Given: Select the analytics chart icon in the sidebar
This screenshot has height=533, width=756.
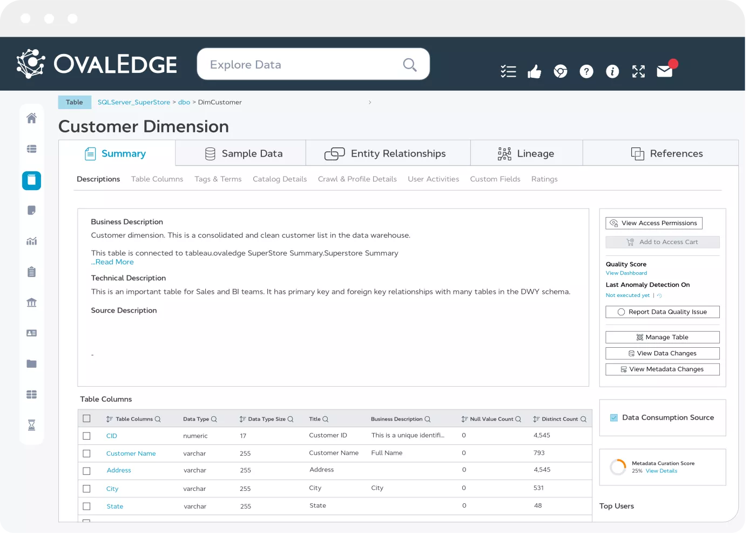Looking at the screenshot, I should point(31,241).
